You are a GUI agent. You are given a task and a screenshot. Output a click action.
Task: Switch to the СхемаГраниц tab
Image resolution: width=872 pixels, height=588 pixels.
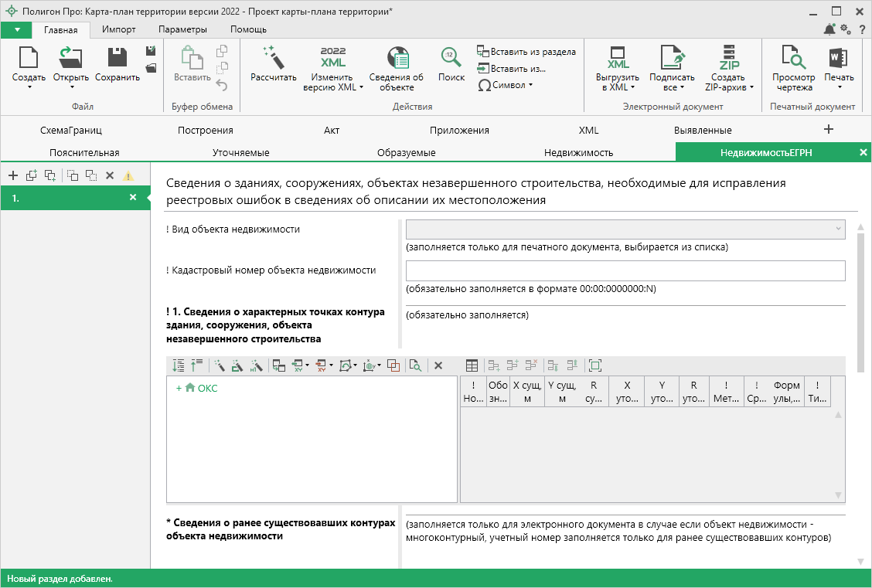pos(71,130)
